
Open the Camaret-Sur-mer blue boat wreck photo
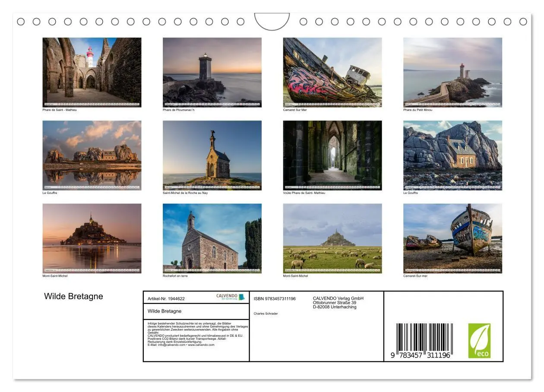click(453, 238)
